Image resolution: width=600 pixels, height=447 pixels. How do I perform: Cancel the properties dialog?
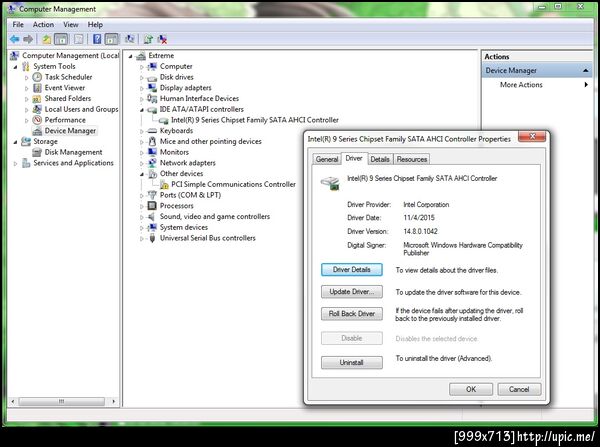(x=519, y=389)
